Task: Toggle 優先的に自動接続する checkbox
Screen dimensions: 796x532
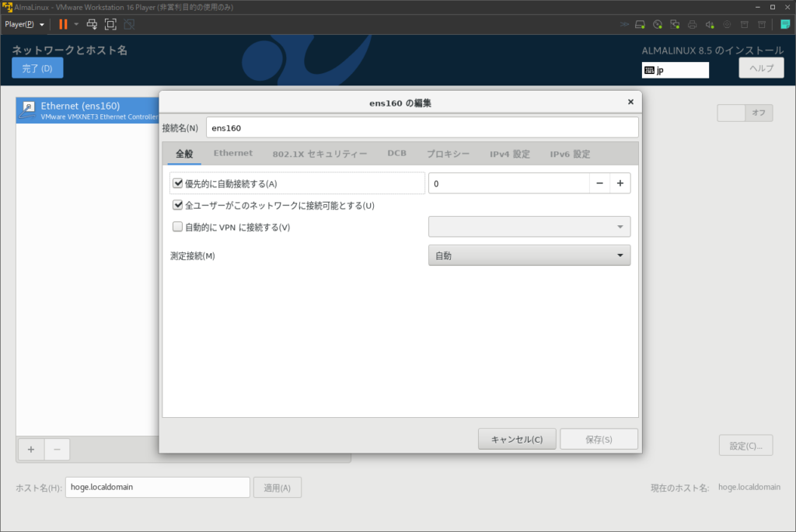Action: point(178,183)
